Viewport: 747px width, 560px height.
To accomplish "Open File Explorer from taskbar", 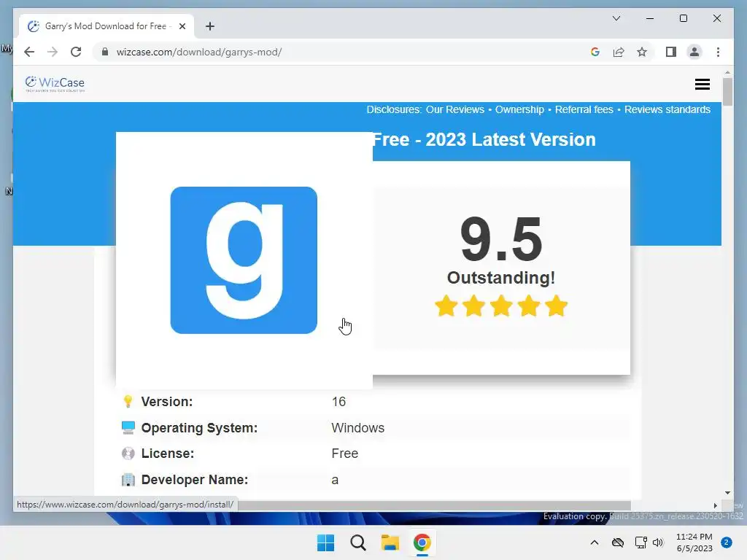I will point(390,542).
